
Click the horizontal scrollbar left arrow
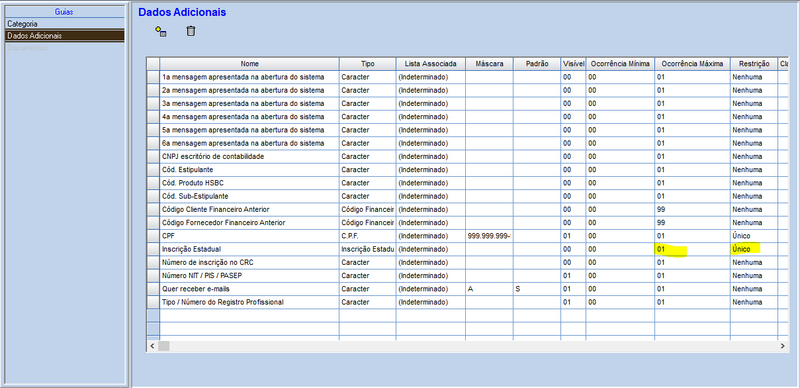(x=152, y=346)
